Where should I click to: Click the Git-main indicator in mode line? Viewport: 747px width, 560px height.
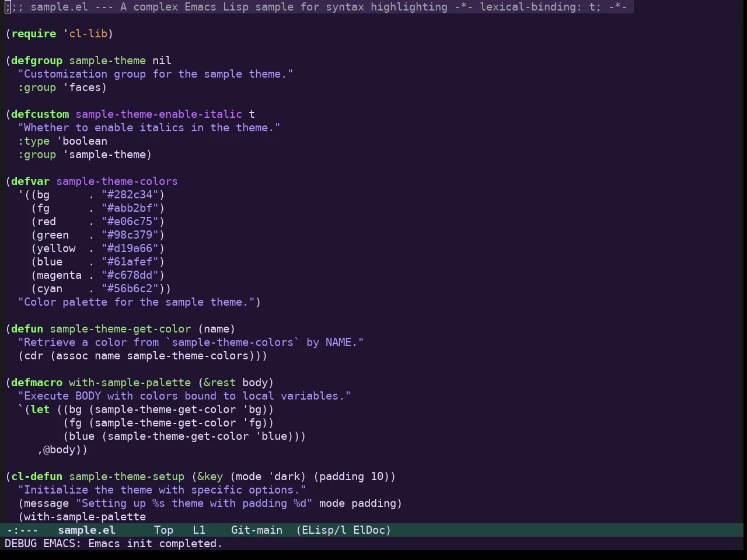click(256, 530)
